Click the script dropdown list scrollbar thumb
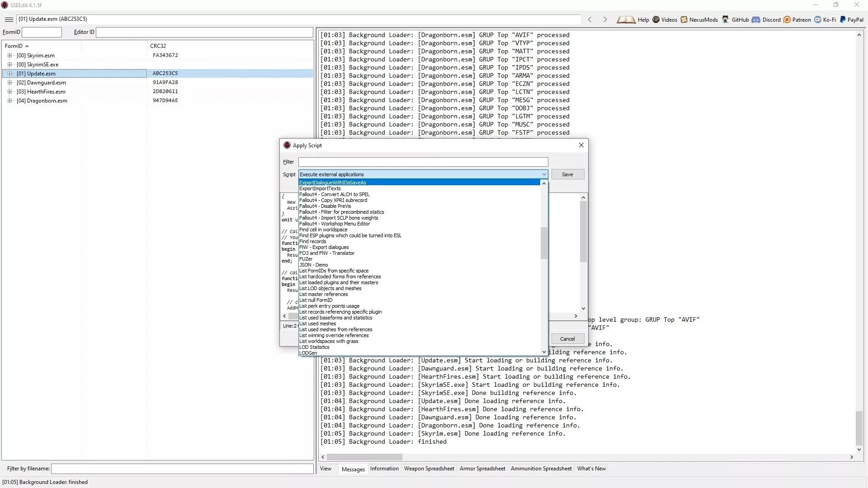The height and width of the screenshot is (488, 868). point(544,243)
